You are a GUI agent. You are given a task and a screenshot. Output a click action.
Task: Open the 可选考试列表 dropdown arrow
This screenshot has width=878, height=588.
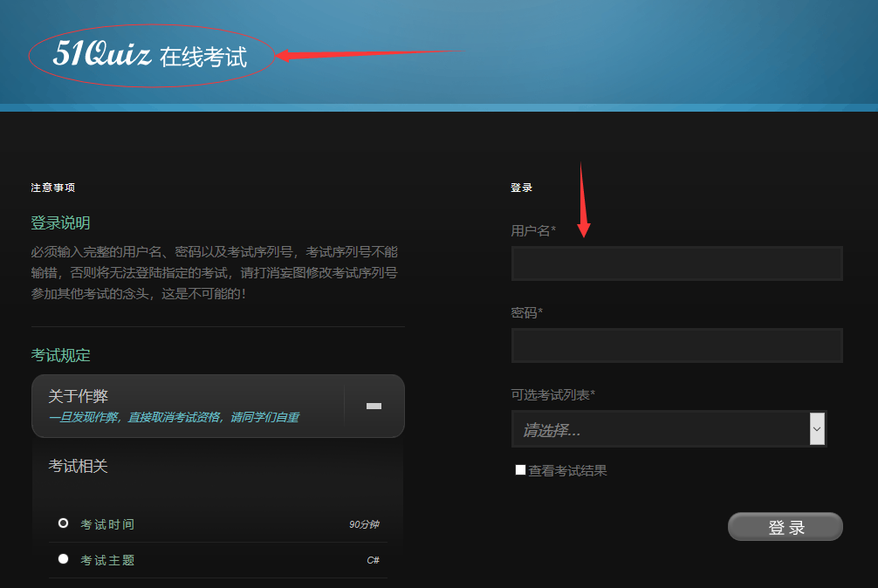point(817,428)
